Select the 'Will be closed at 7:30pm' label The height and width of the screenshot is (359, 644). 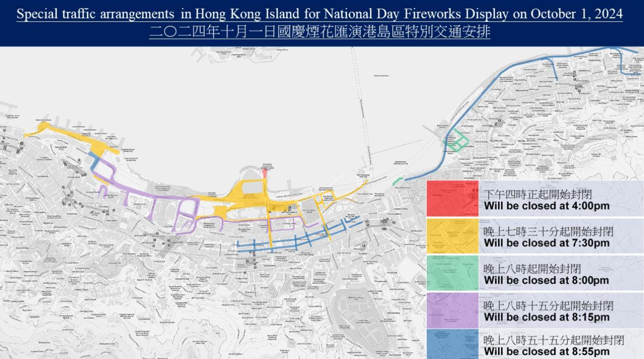[x=547, y=244]
